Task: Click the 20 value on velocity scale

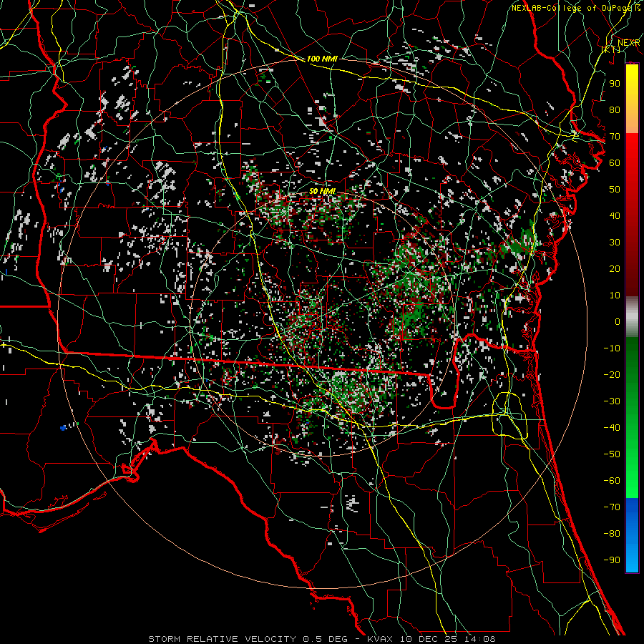Action: pos(615,268)
